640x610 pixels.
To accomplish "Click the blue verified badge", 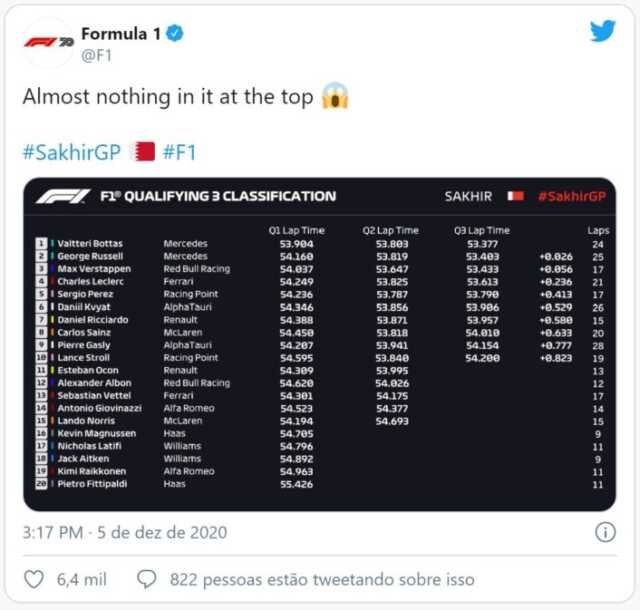I will click(176, 34).
